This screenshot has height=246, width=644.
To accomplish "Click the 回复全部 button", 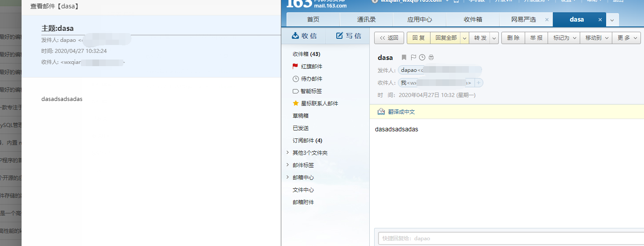I will point(445,38).
